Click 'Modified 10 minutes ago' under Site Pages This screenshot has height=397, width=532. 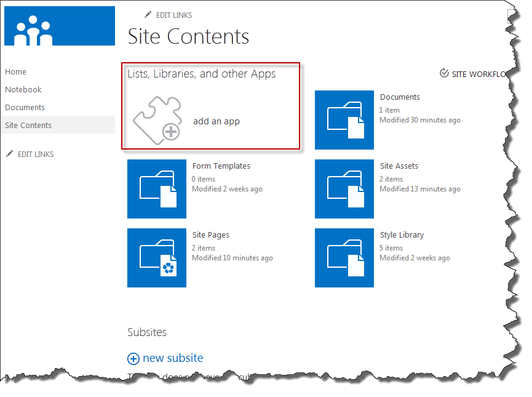pyautogui.click(x=232, y=258)
